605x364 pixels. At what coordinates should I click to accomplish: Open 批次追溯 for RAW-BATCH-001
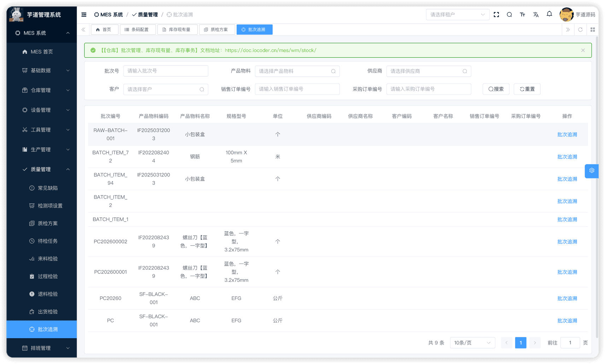tap(567, 134)
